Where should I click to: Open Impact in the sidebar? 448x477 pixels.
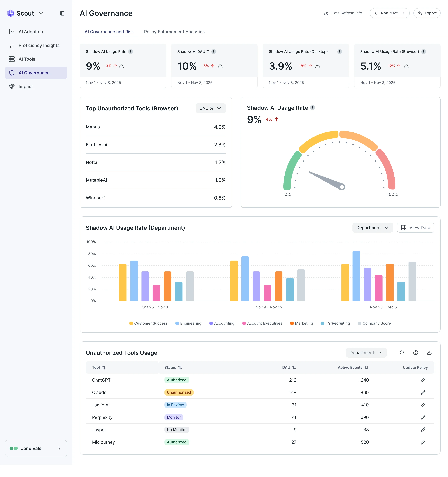(36, 86)
